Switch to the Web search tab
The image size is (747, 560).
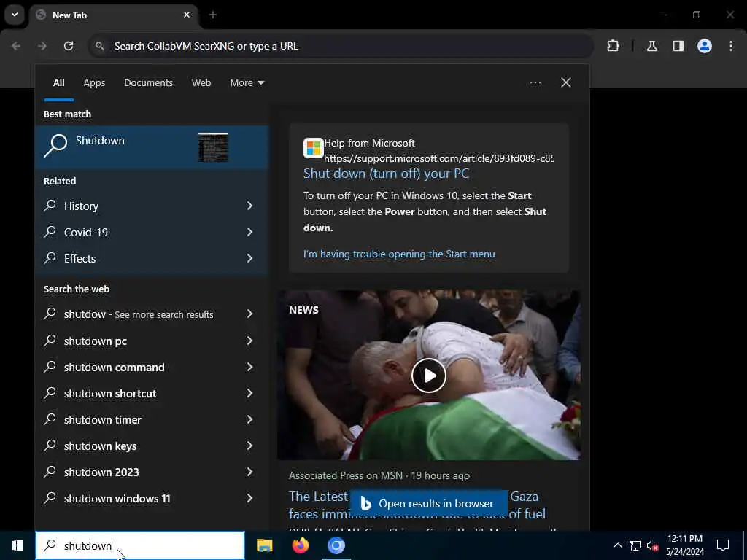201,83
